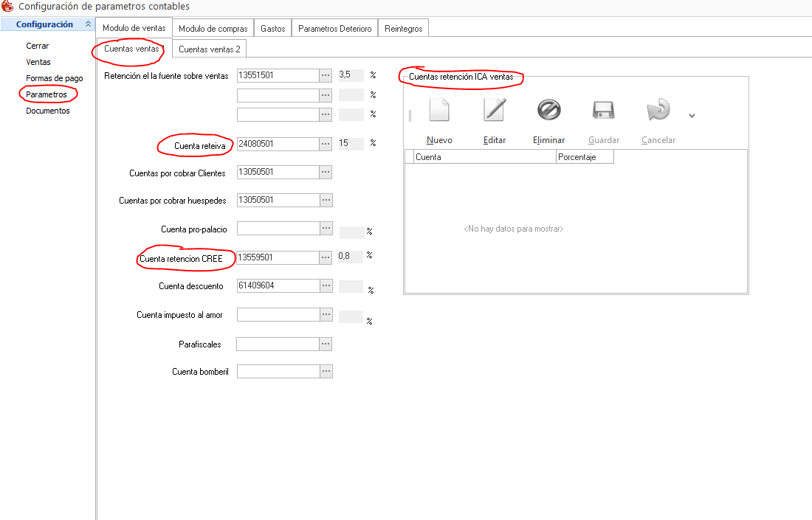Open the toolbar overflow chevron
The width and height of the screenshot is (812, 520).
[x=692, y=115]
